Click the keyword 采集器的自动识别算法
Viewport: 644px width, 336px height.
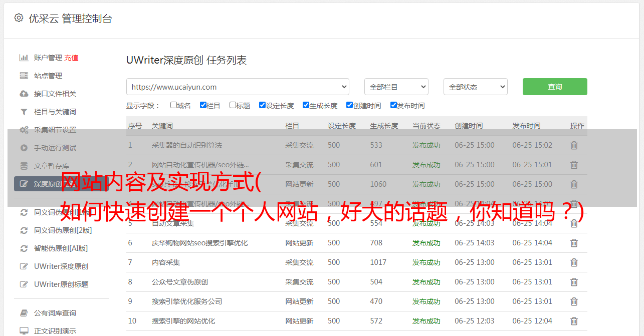[187, 145]
